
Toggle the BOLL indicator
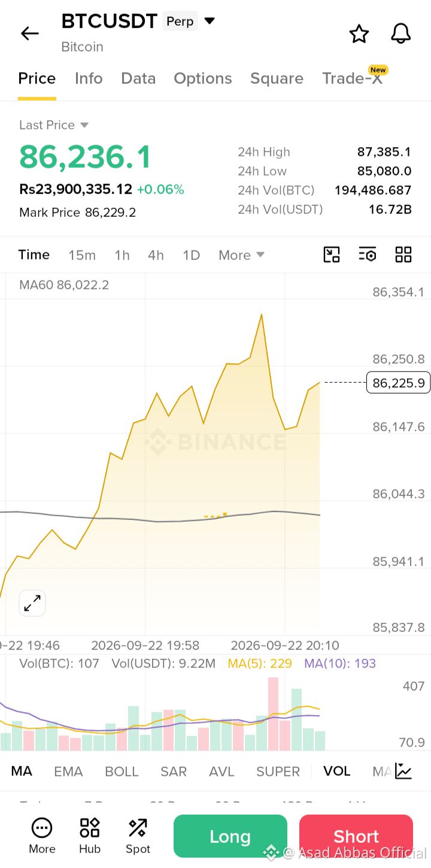coord(122,772)
